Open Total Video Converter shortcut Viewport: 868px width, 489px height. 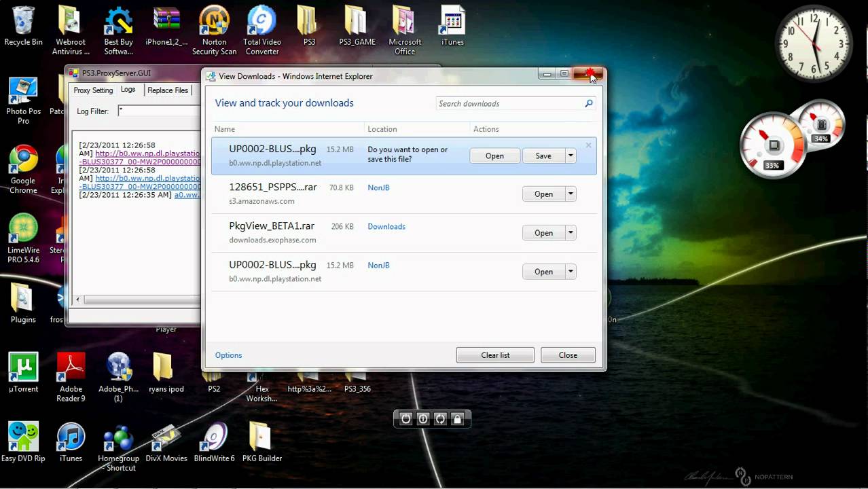tap(261, 30)
